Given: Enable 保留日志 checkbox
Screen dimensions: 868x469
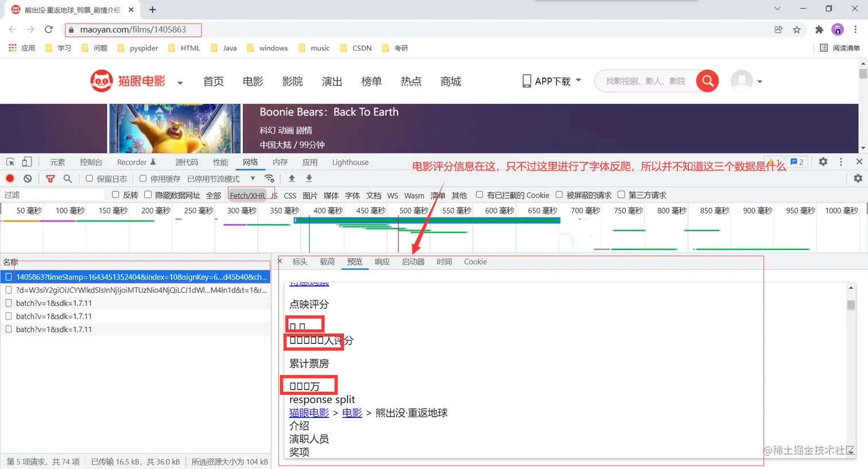Looking at the screenshot, I should pos(89,179).
